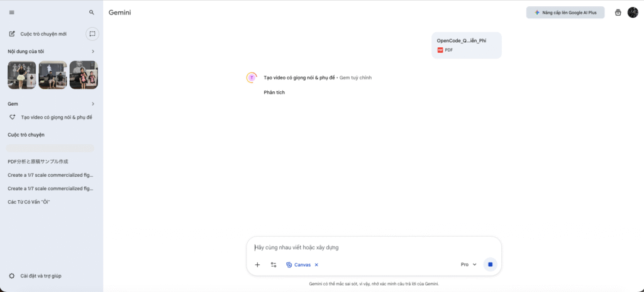Open Cài đặt và trợ giúp settings

[40, 276]
